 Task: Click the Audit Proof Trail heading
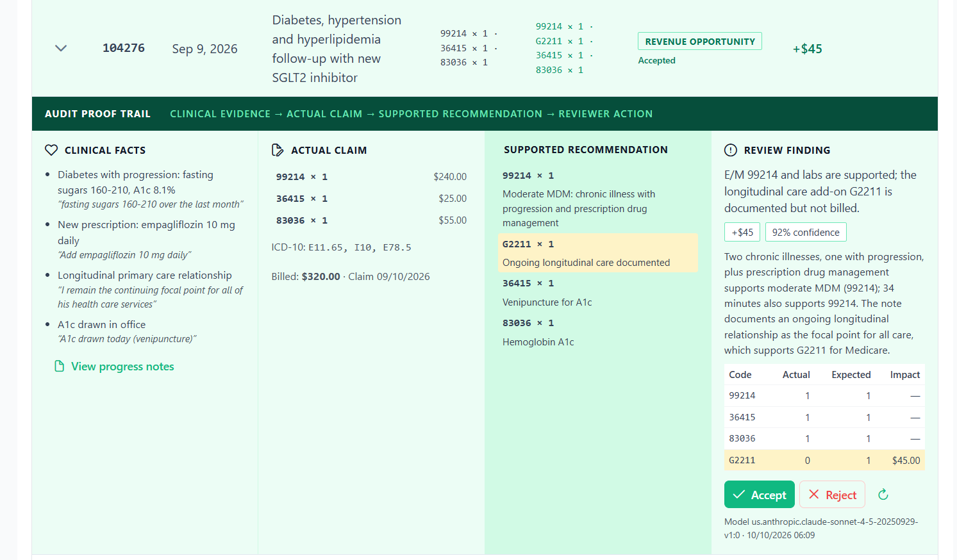click(97, 113)
